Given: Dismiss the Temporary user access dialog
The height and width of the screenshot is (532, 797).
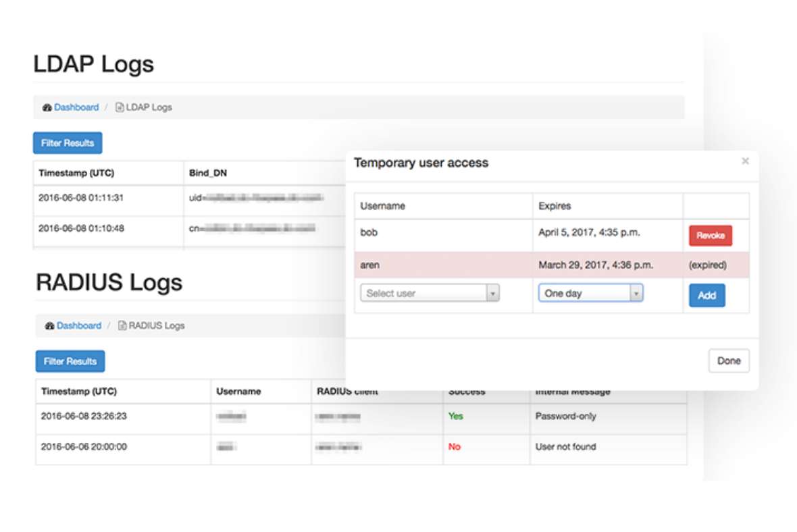Looking at the screenshot, I should coord(745,161).
